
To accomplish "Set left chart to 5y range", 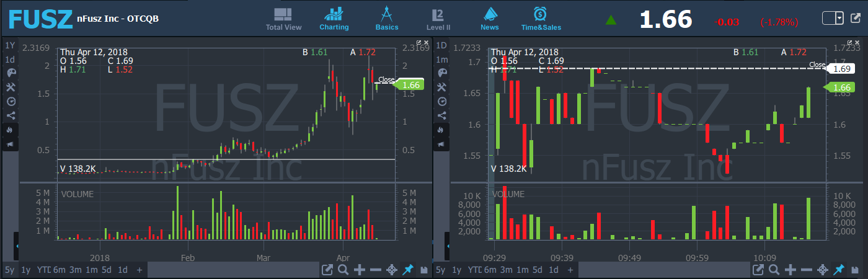I will (9, 270).
